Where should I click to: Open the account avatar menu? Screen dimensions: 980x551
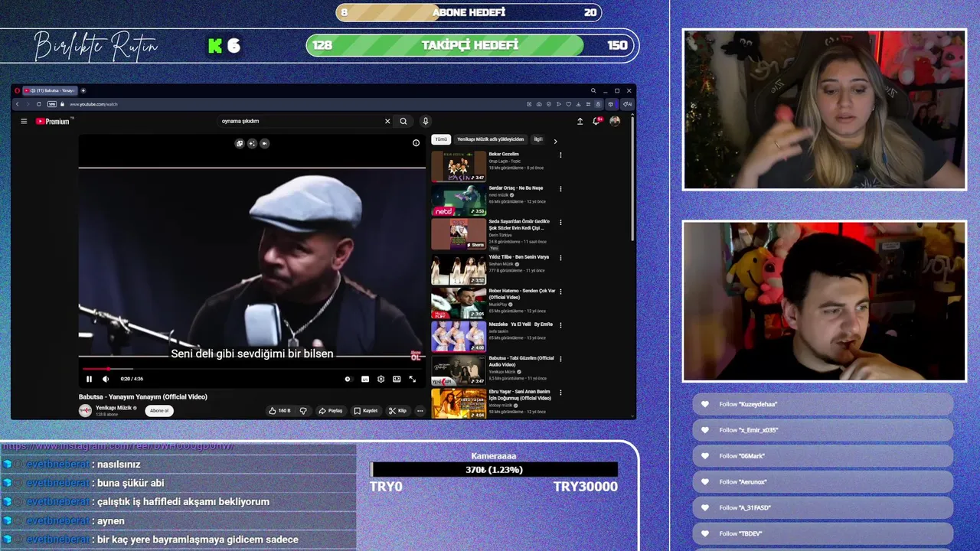615,121
